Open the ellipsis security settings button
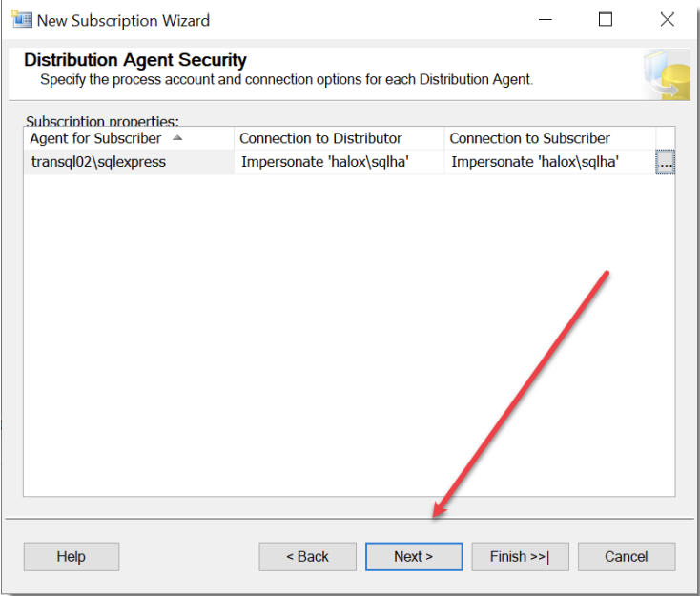Viewport: 700px width, 596px height. (x=665, y=161)
